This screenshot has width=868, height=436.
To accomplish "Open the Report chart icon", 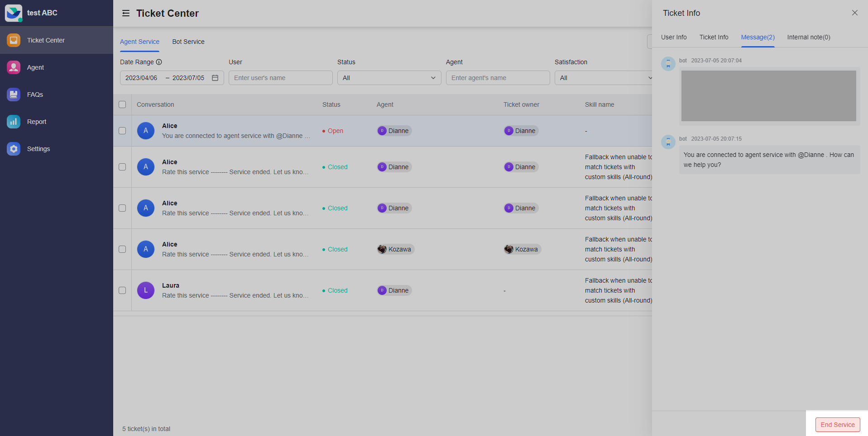I will (x=14, y=122).
